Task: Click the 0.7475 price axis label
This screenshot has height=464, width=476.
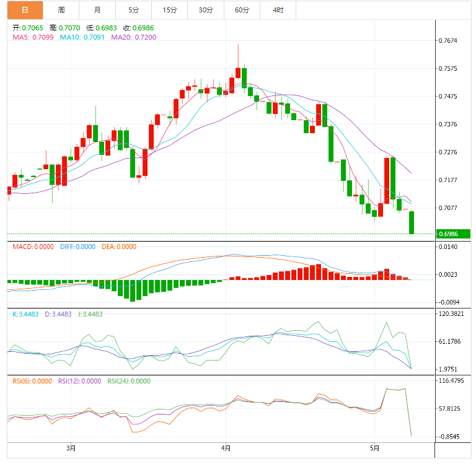Action: pos(447,96)
